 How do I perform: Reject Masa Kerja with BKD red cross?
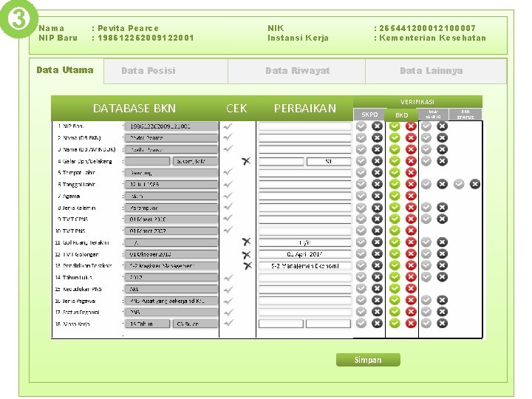[411, 324]
